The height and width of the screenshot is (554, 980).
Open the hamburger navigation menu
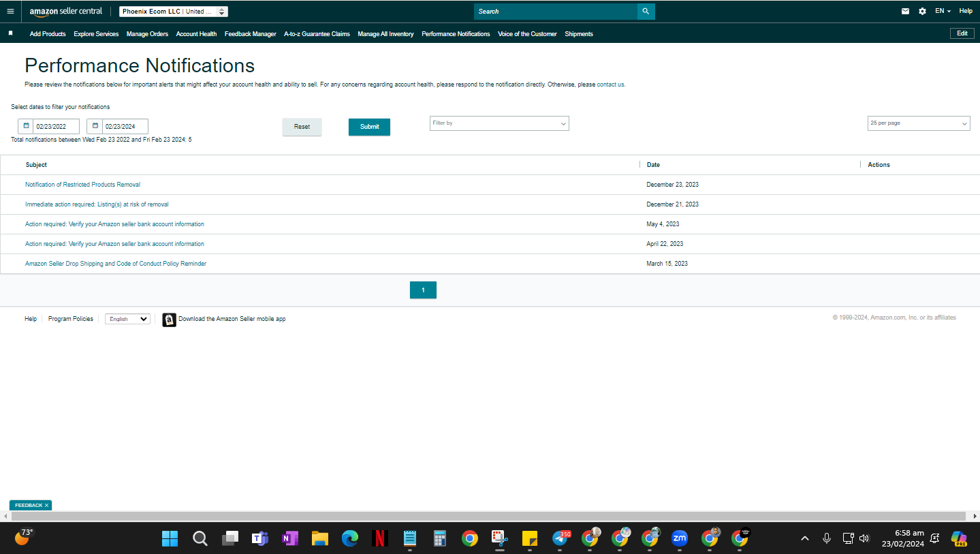10,12
